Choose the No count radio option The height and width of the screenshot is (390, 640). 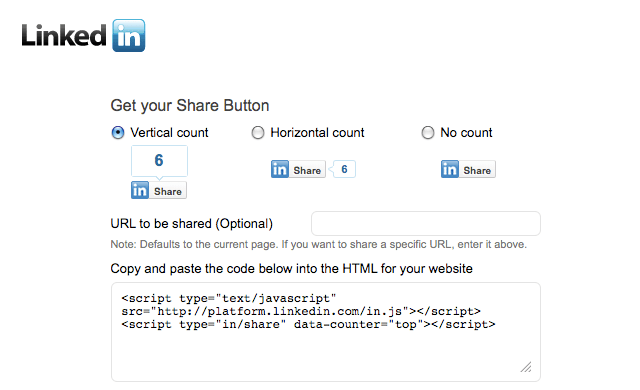(428, 133)
